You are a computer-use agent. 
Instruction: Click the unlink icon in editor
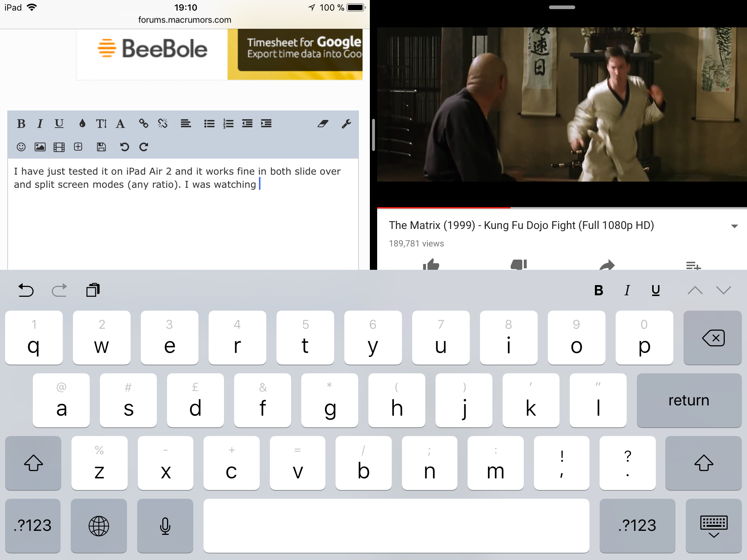[163, 124]
